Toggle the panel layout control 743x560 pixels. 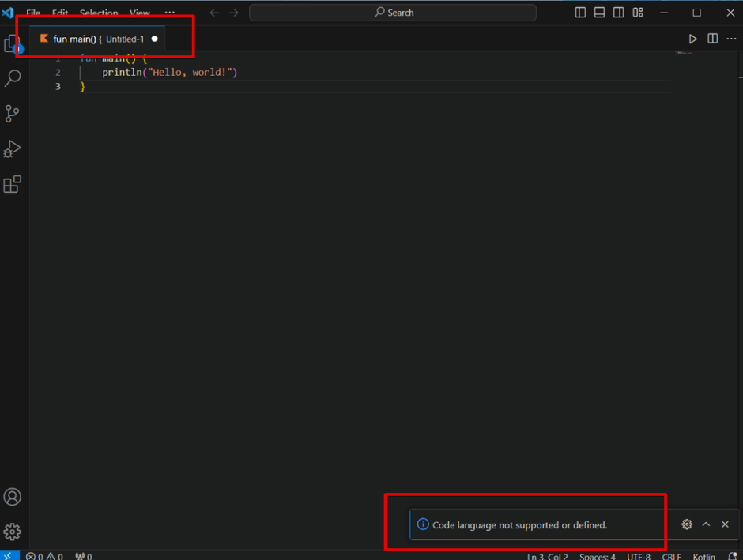click(599, 12)
